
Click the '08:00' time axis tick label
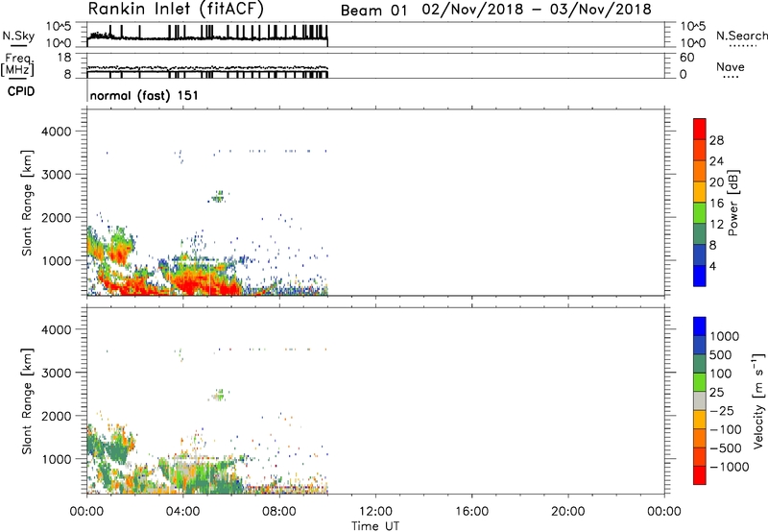click(x=279, y=512)
